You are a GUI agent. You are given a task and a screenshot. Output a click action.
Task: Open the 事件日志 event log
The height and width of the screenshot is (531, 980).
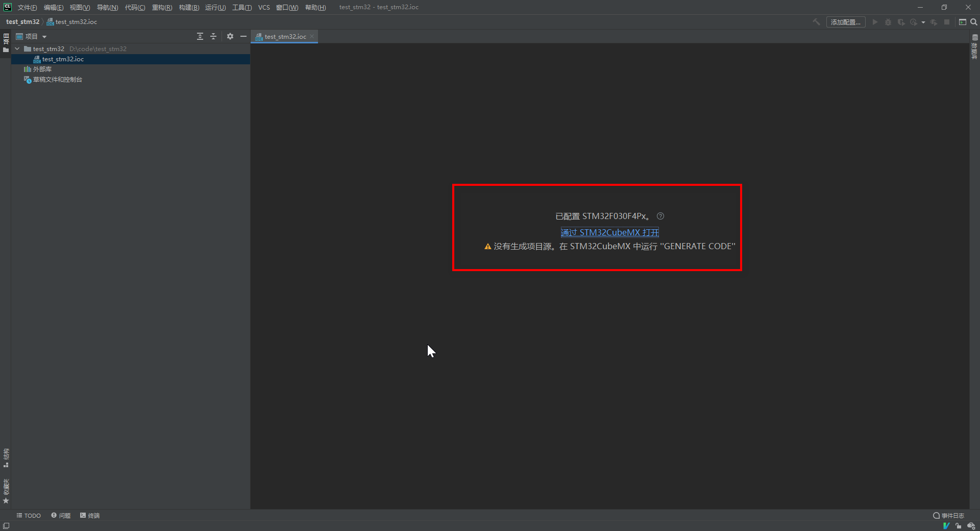point(948,515)
